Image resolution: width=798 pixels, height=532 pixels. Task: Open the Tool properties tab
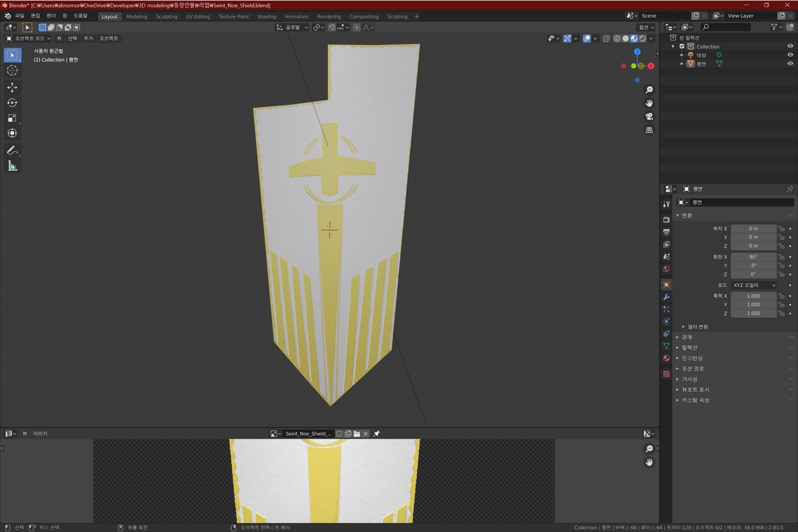pyautogui.click(x=666, y=204)
